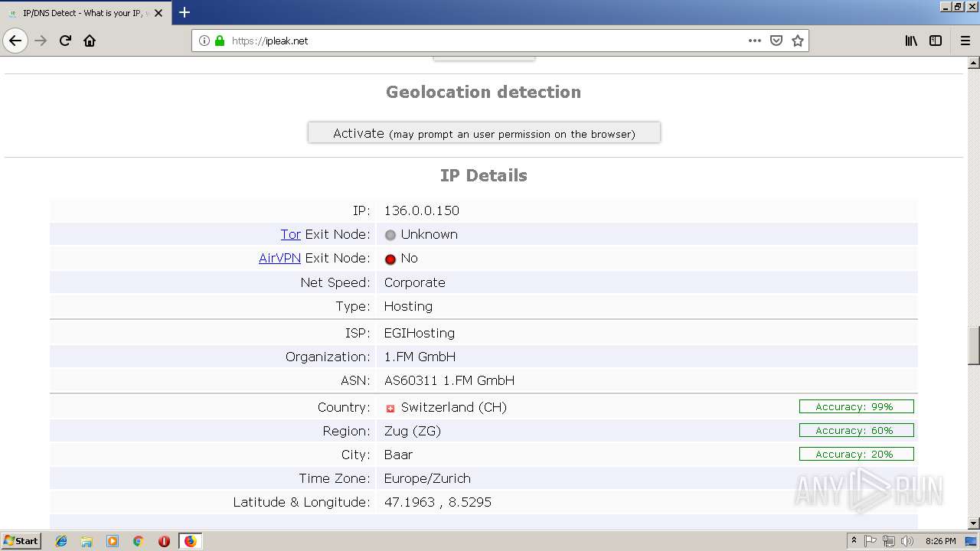This screenshot has width=980, height=551.
Task: Close the IP/DNS Detect tab
Action: click(158, 13)
